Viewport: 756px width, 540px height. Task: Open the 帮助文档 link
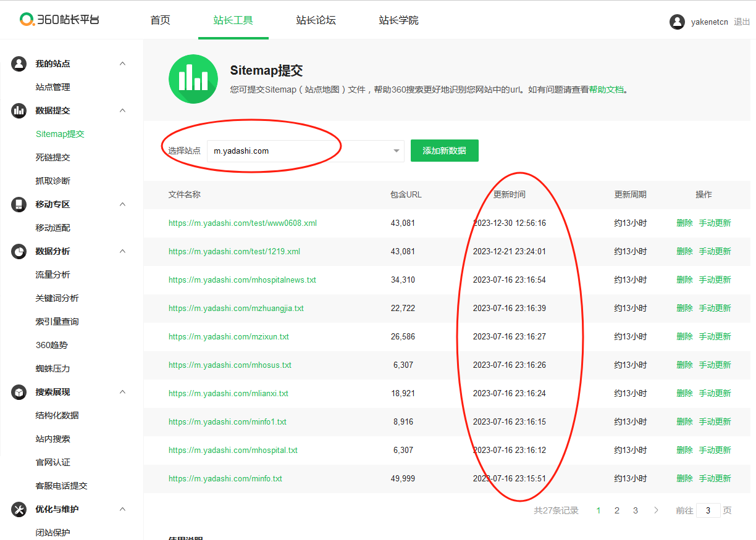coord(606,89)
